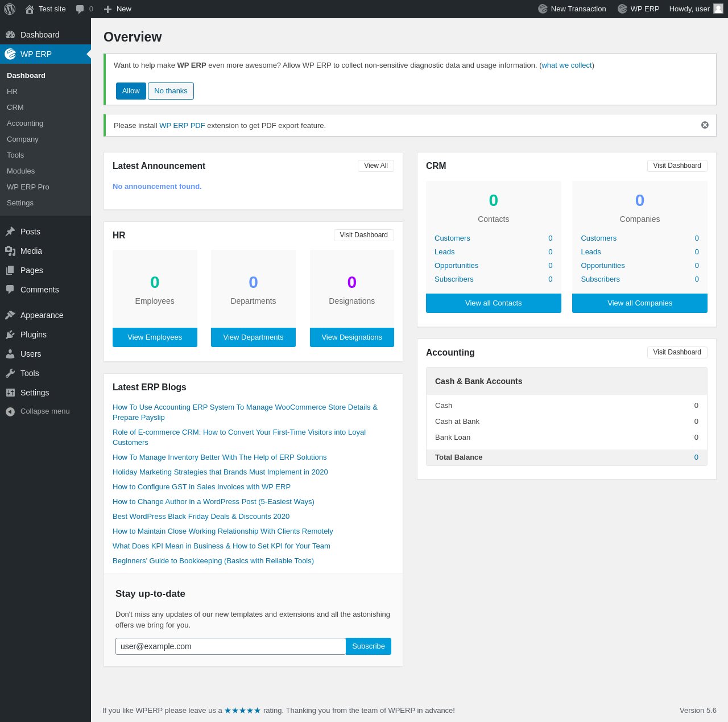This screenshot has height=722, width=728.
Task: Open the WordPress logo menu
Action: point(10,9)
